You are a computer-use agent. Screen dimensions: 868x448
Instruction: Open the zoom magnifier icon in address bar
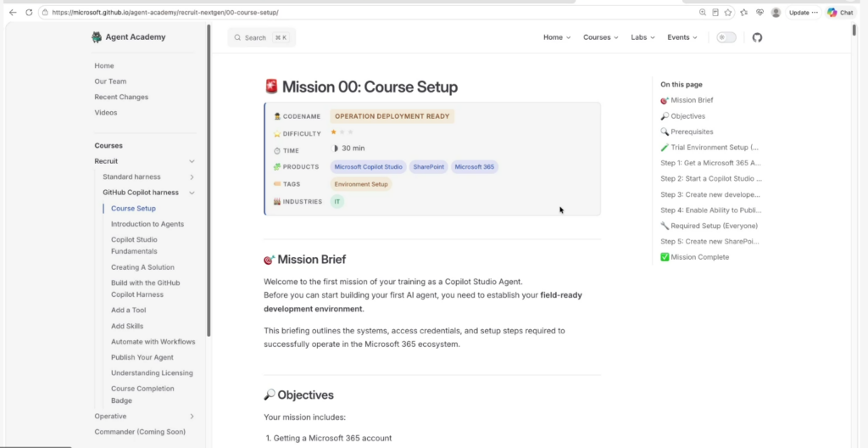(703, 12)
